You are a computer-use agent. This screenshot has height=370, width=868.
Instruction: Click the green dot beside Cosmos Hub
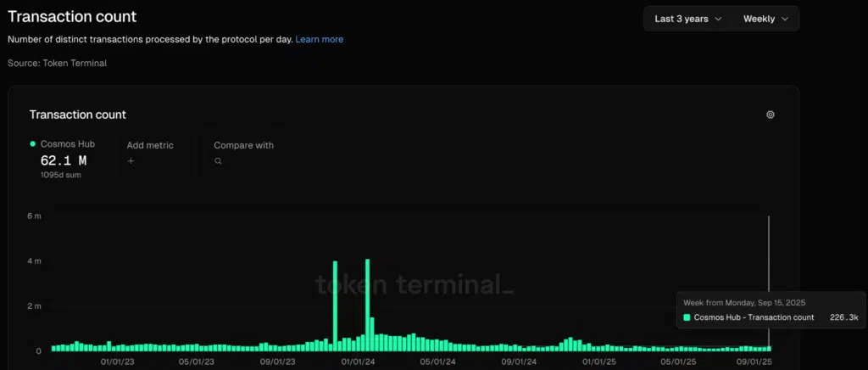[x=33, y=144]
